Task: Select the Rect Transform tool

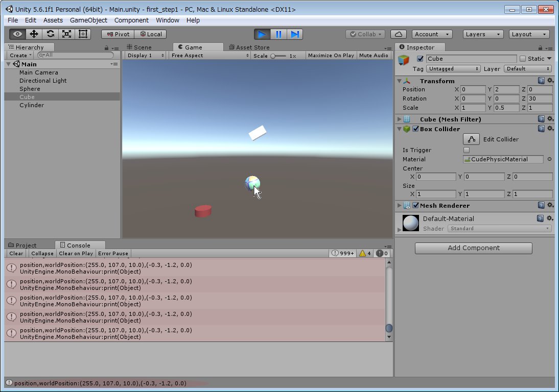Action: [83, 34]
